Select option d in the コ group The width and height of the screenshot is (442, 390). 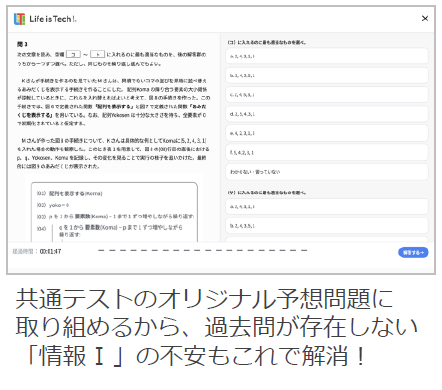(327, 114)
